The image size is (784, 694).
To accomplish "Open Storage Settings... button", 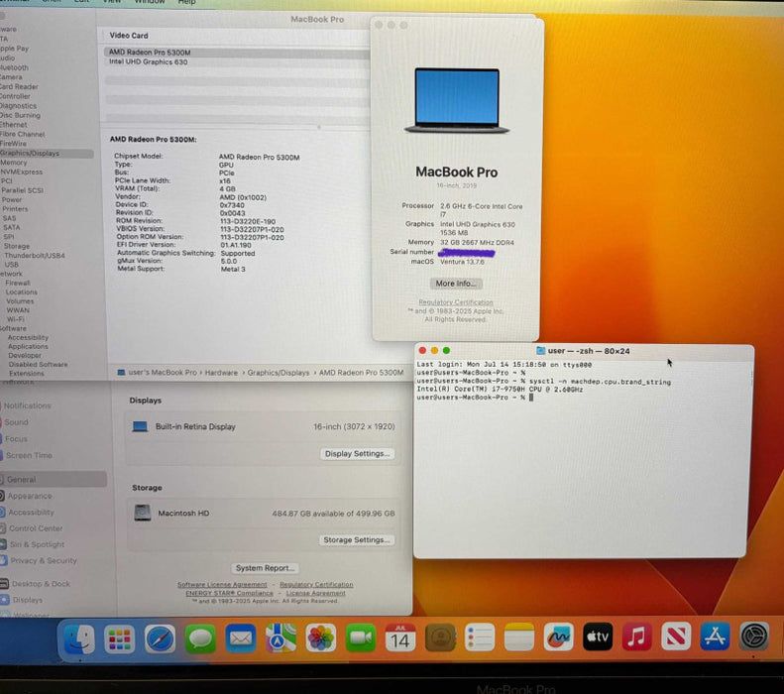I will pyautogui.click(x=357, y=540).
